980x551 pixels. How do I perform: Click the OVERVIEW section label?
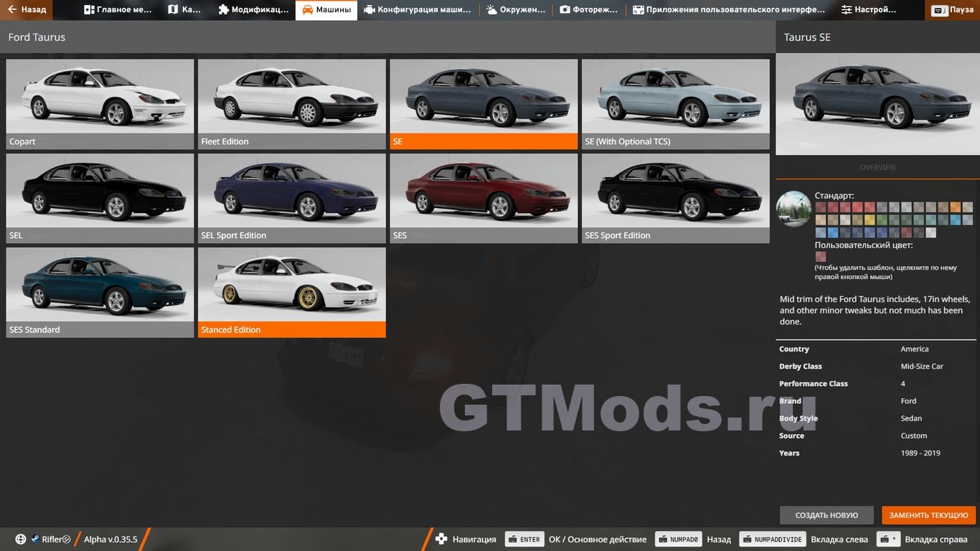tap(877, 167)
